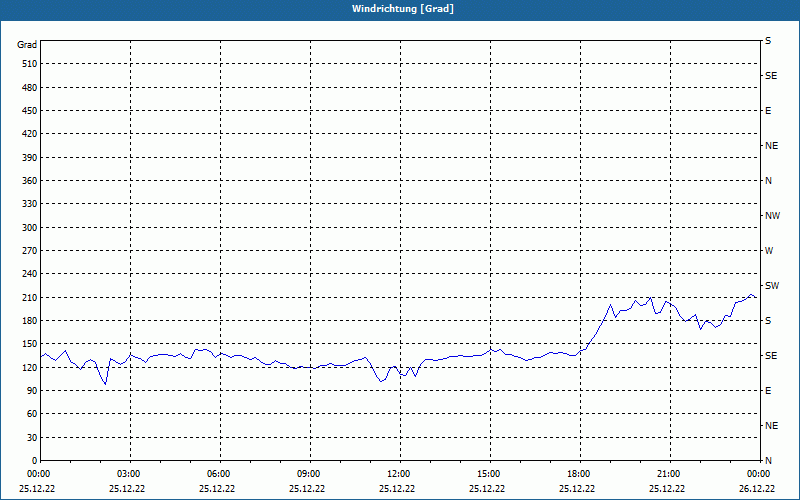This screenshot has height=500, width=800.
Task: Click the 26.12.22 date label
Action: pos(757,488)
